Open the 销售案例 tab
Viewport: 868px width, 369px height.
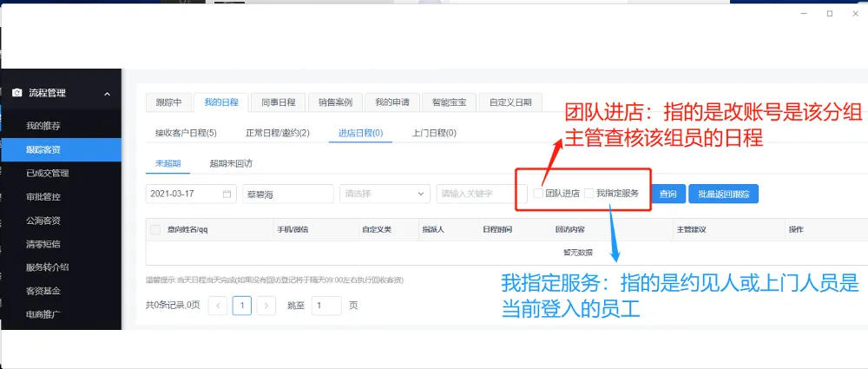click(335, 102)
